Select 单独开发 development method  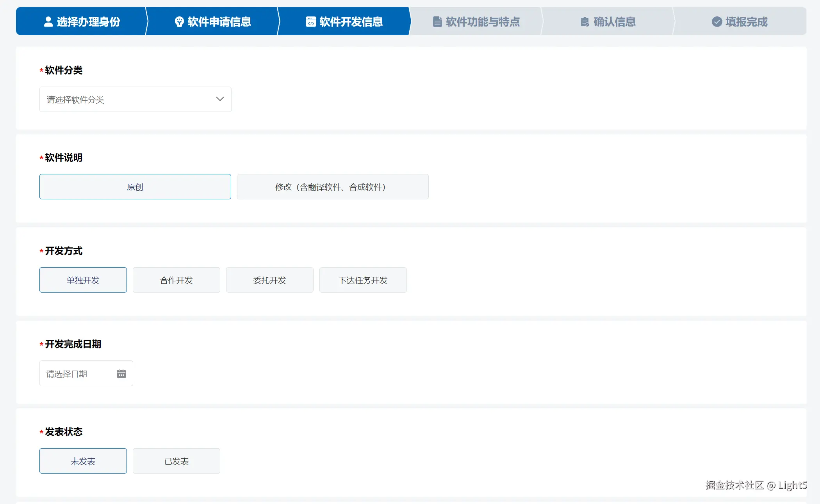[83, 280]
